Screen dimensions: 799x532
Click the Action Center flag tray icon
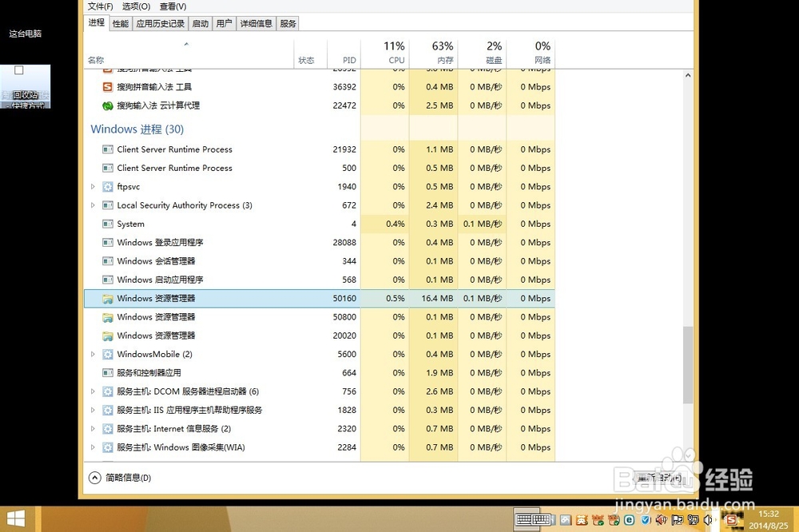click(678, 520)
